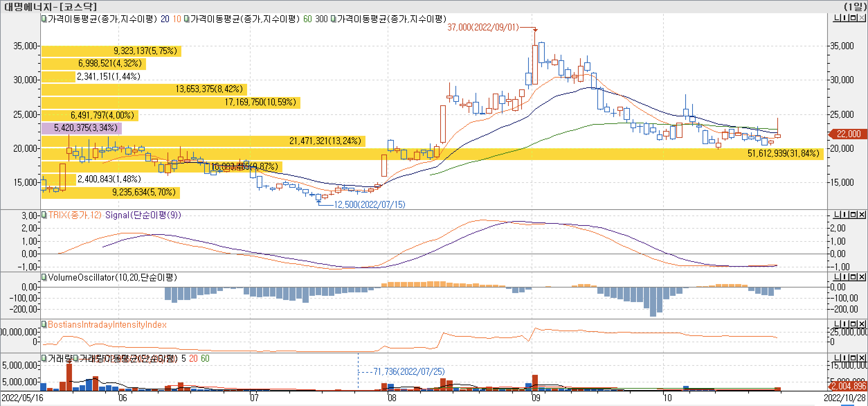Click the vertical bar icon in price panel
Image resolution: width=868 pixels, height=406 pixels.
pos(844,18)
